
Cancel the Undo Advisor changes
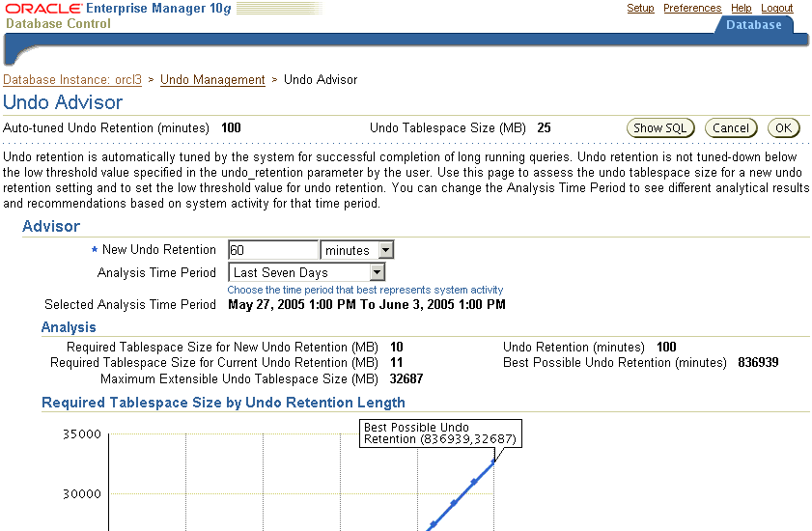pos(730,128)
